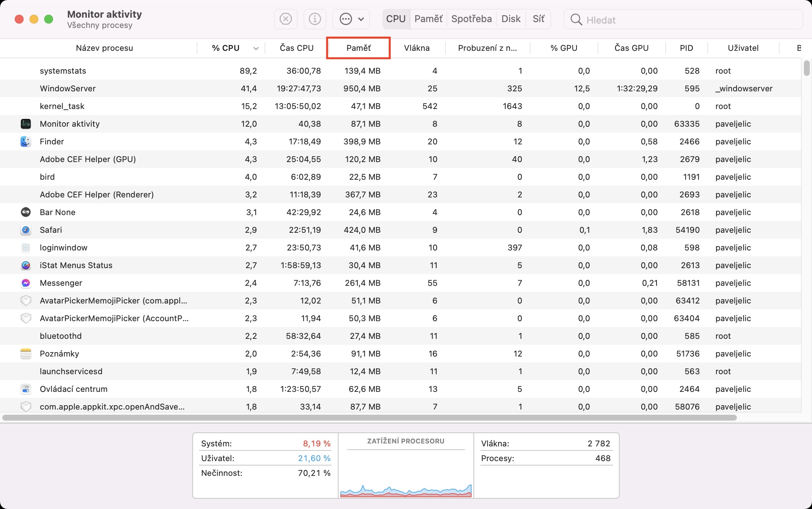Viewport: 812px width, 509px height.
Task: Switch to the Spotřeba tab
Action: [x=471, y=19]
